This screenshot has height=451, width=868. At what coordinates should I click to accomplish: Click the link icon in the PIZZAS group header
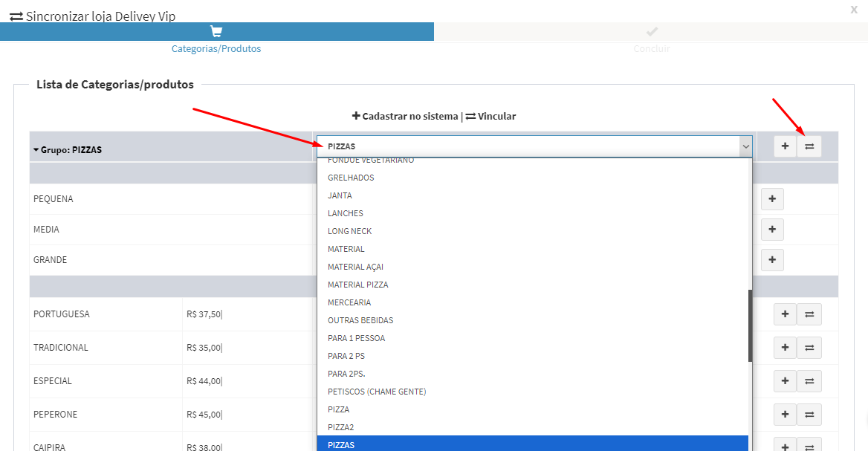(x=809, y=146)
